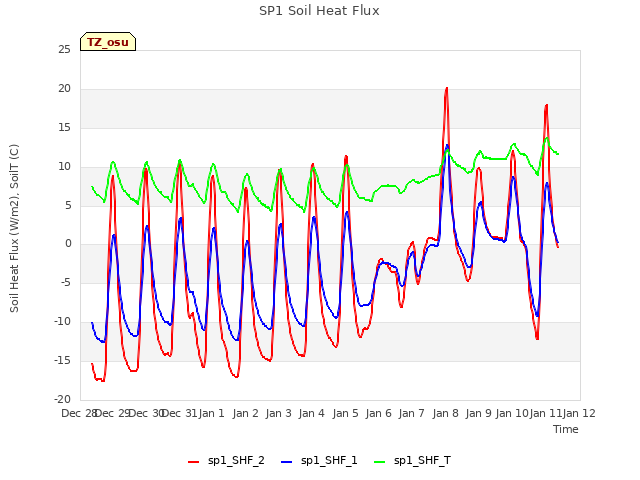Click the y-axis tick value 10
Image resolution: width=640 pixels, height=480 pixels.
tap(64, 167)
